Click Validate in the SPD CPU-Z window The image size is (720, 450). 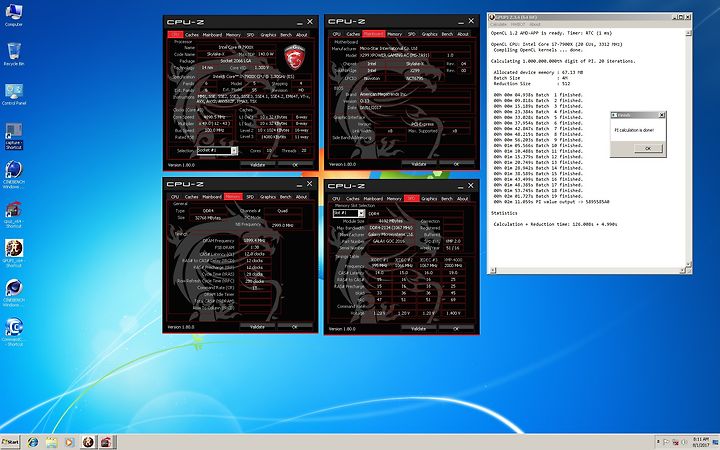point(418,329)
